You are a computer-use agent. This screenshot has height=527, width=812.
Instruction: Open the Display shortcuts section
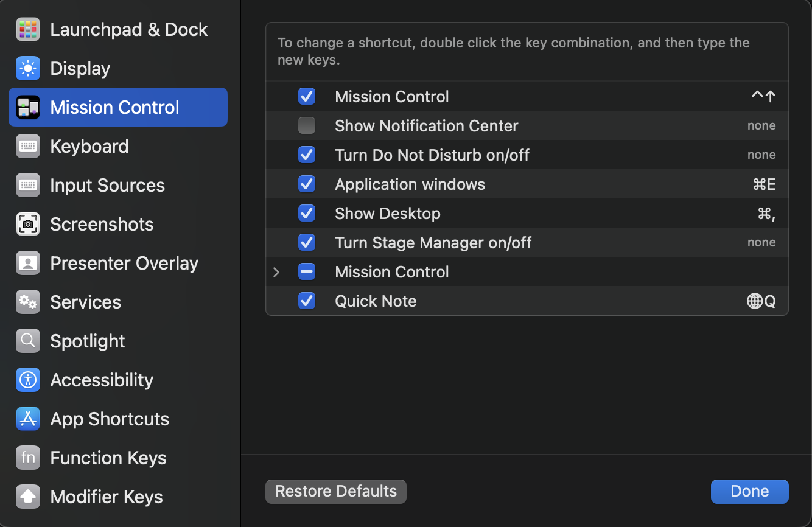(27, 68)
